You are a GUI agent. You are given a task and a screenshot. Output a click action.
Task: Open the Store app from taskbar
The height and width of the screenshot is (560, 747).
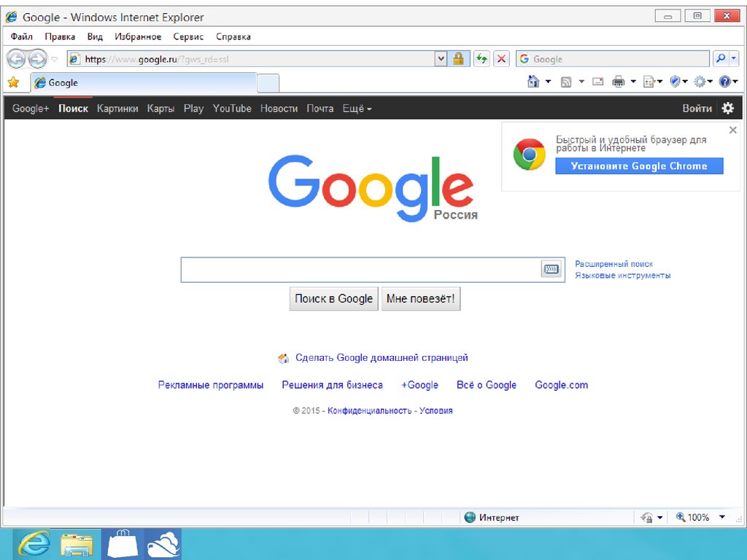point(121,544)
